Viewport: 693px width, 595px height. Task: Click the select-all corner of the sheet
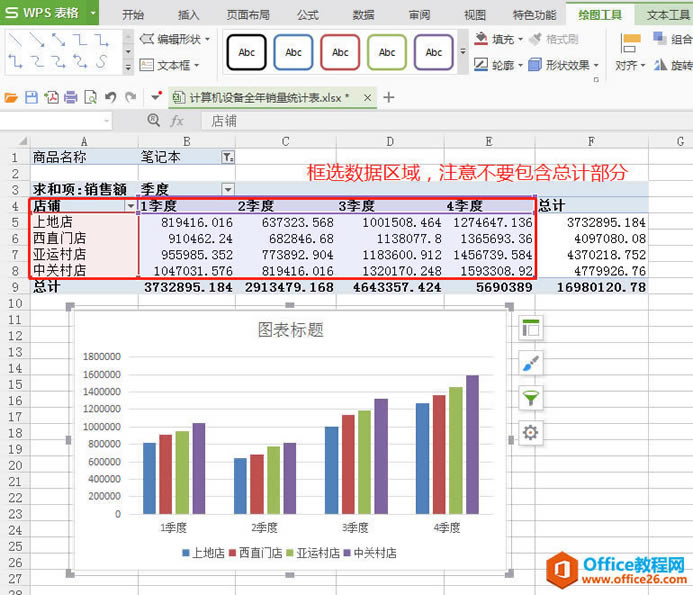[x=21, y=141]
